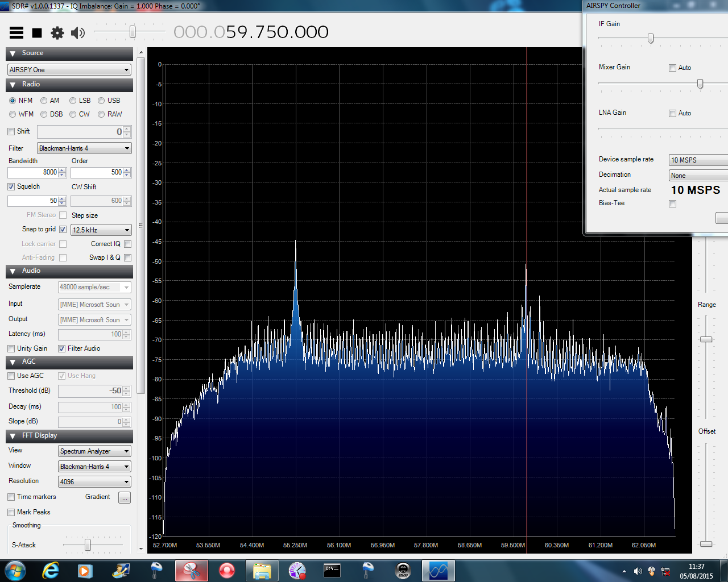Select the AM radio mode

point(44,101)
